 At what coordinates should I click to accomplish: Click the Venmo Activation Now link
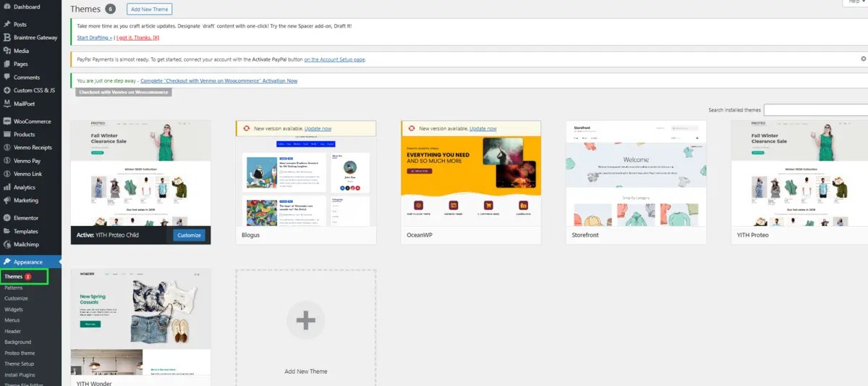[218, 81]
